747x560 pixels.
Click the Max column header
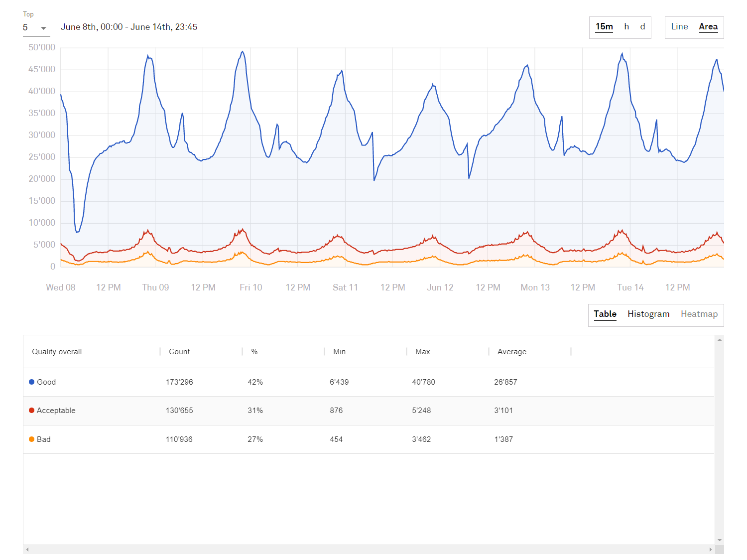tap(422, 352)
